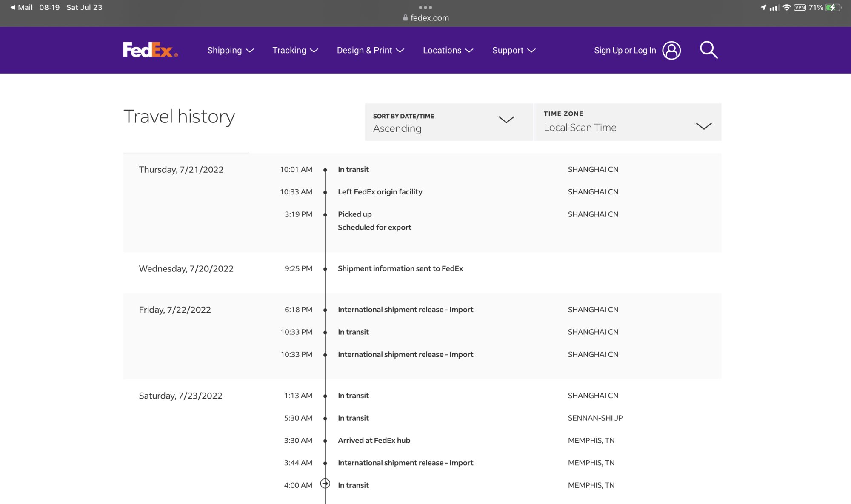Click the FedEx logo
851x504 pixels.
(x=150, y=50)
